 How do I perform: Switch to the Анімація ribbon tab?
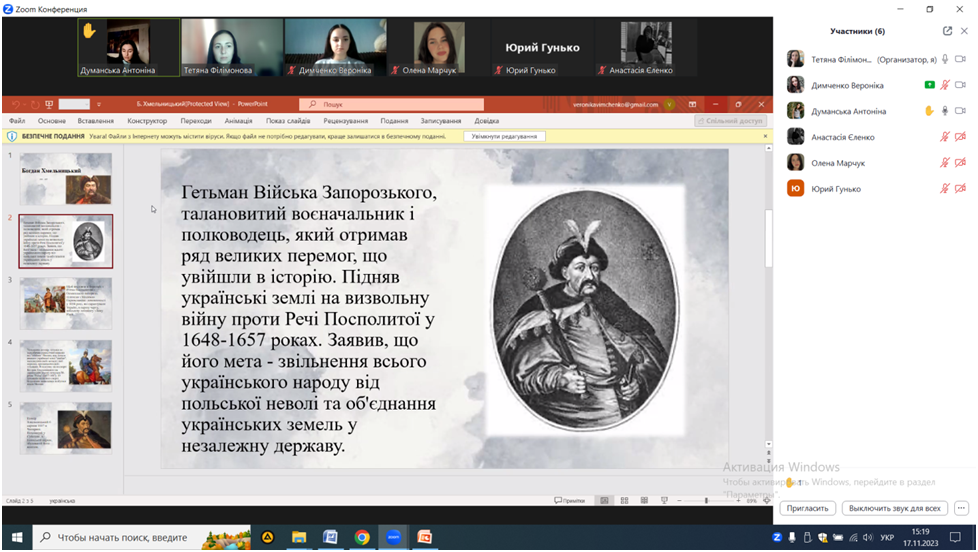pos(238,121)
